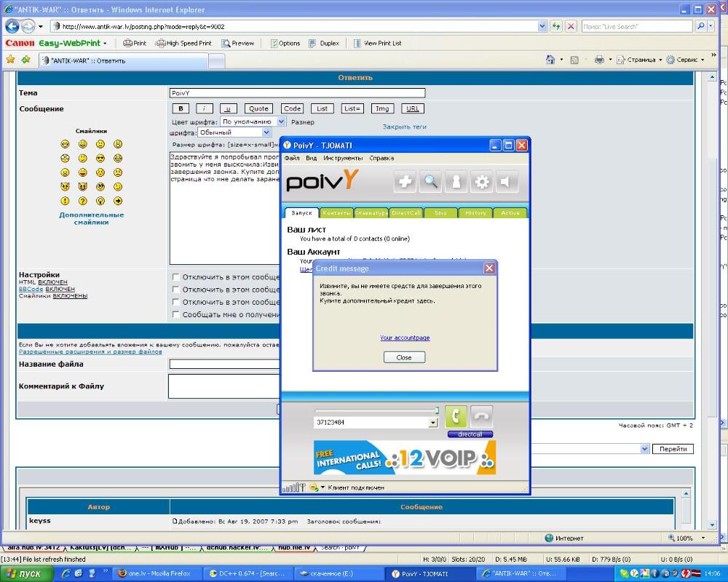The width and height of the screenshot is (728, 582).
Task: Click the Название файла input field
Action: pyautogui.click(x=225, y=364)
